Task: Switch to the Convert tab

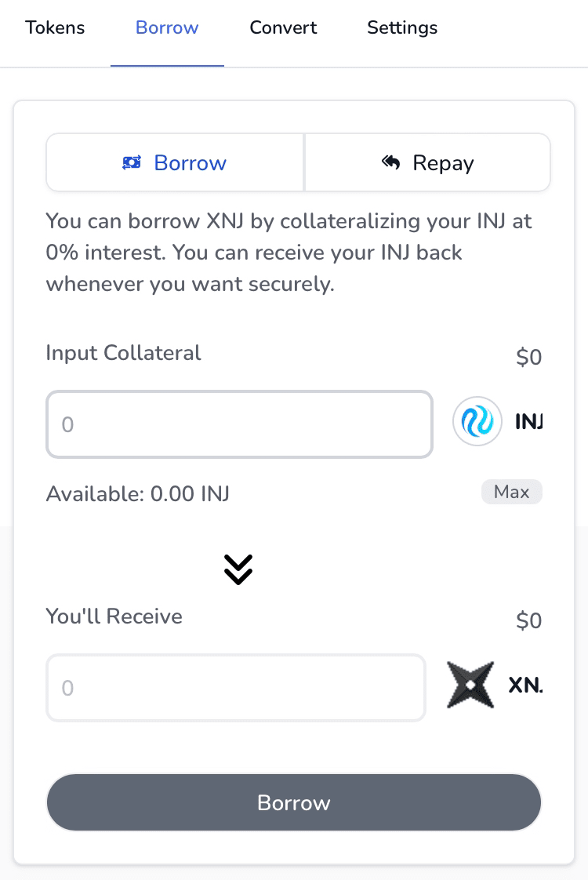Action: pos(283,28)
